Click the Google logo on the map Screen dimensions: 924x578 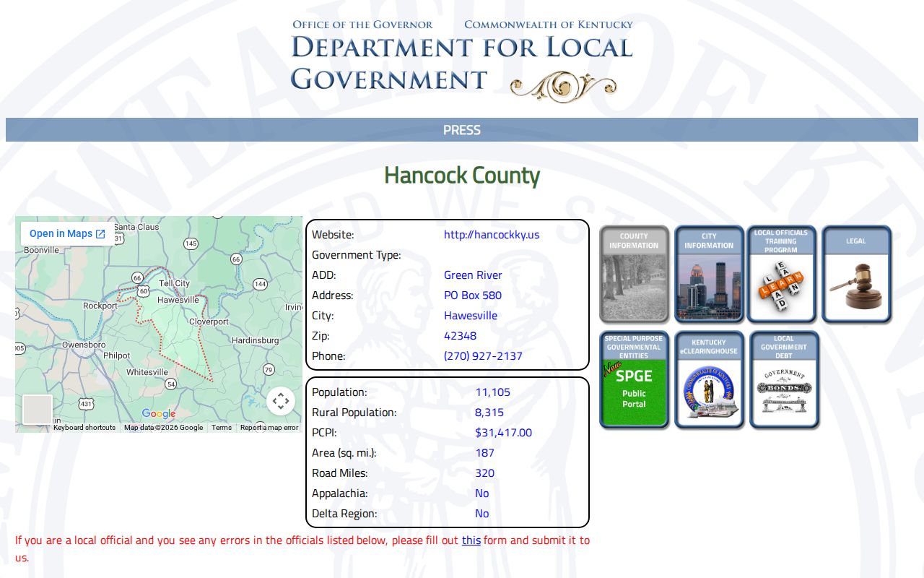tap(159, 414)
